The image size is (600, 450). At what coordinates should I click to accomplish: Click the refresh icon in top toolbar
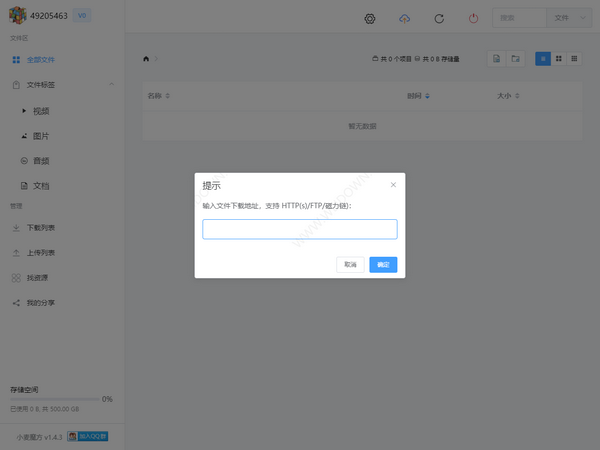point(439,18)
